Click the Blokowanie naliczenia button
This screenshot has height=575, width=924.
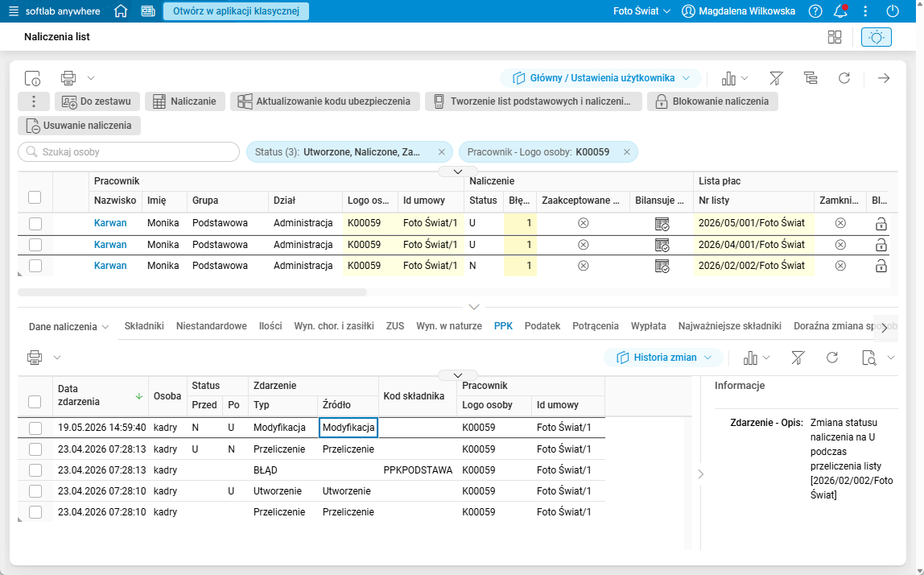712,101
